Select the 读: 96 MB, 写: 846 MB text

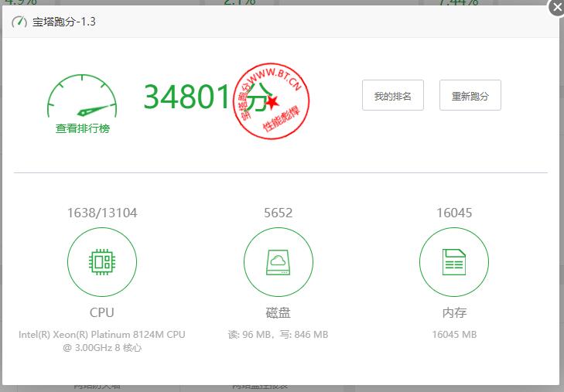tap(278, 335)
